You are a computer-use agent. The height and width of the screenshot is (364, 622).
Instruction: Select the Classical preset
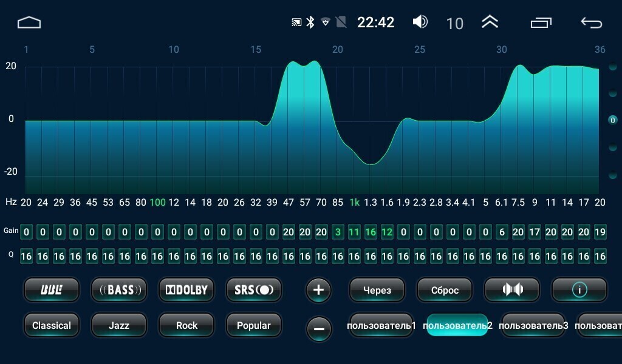52,326
